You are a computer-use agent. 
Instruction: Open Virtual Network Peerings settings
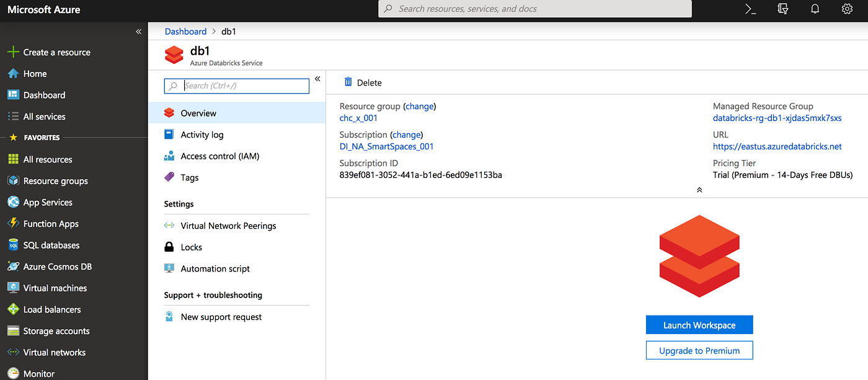click(x=228, y=226)
